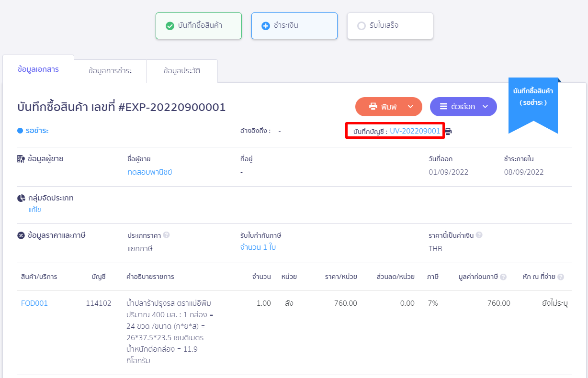Click the ส่วนลด/หน่วย column header
Viewport: 588px width, 378px height.
(396, 277)
